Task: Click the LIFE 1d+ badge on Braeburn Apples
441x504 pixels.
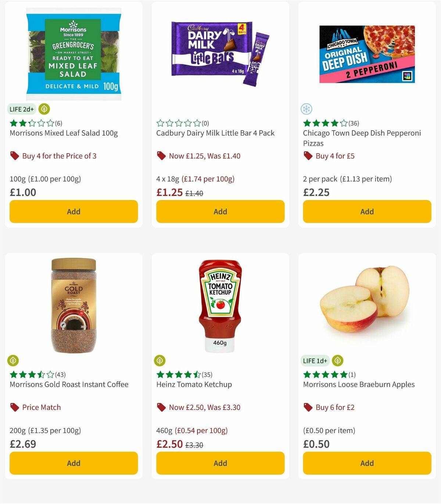Action: 315,361
